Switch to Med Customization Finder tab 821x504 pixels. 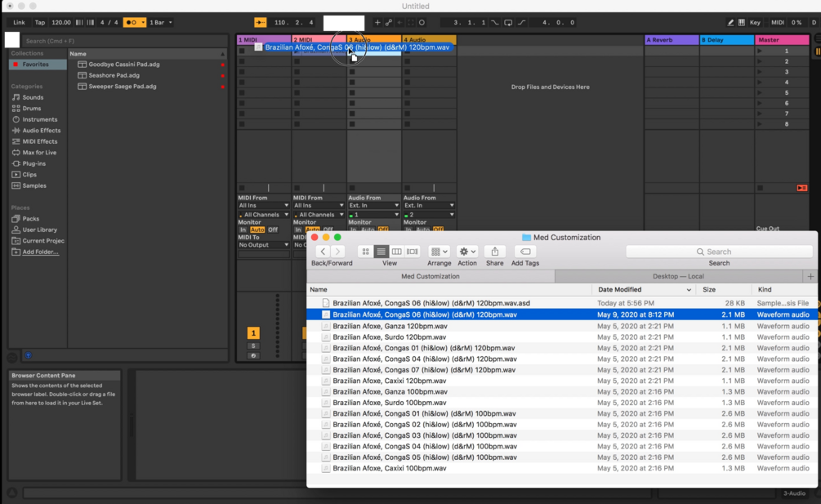click(431, 276)
